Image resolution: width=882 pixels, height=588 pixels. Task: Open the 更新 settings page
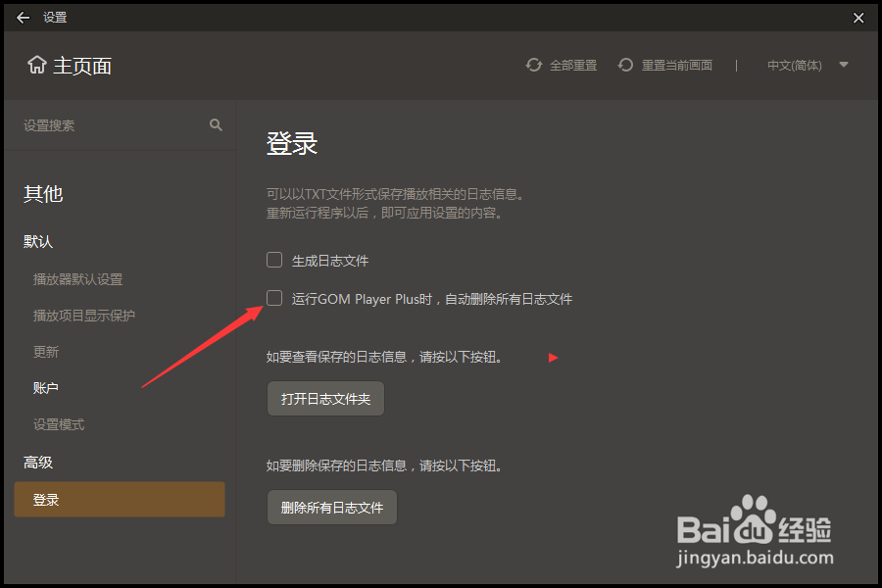45,352
